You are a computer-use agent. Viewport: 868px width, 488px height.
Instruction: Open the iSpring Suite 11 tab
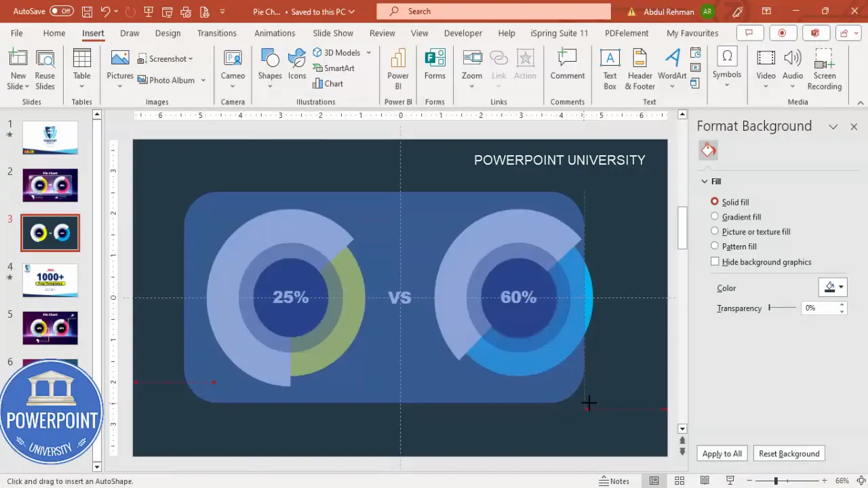pyautogui.click(x=560, y=33)
